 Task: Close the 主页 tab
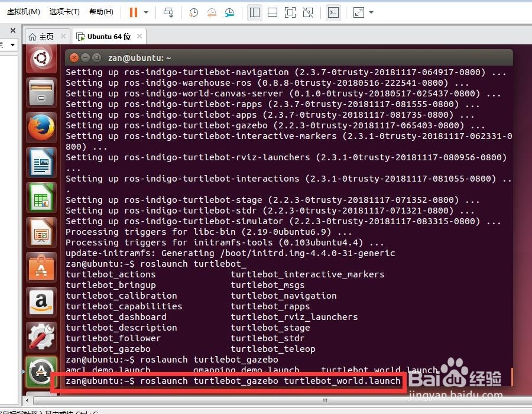point(63,36)
